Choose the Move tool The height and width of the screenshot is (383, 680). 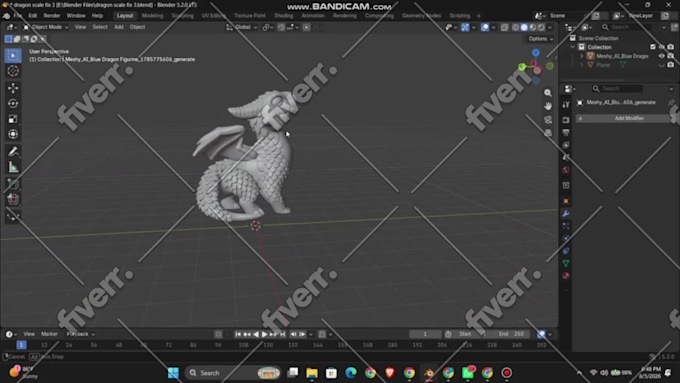[13, 88]
